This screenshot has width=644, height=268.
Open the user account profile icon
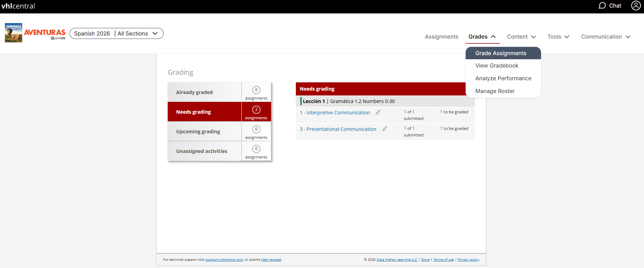point(636,6)
